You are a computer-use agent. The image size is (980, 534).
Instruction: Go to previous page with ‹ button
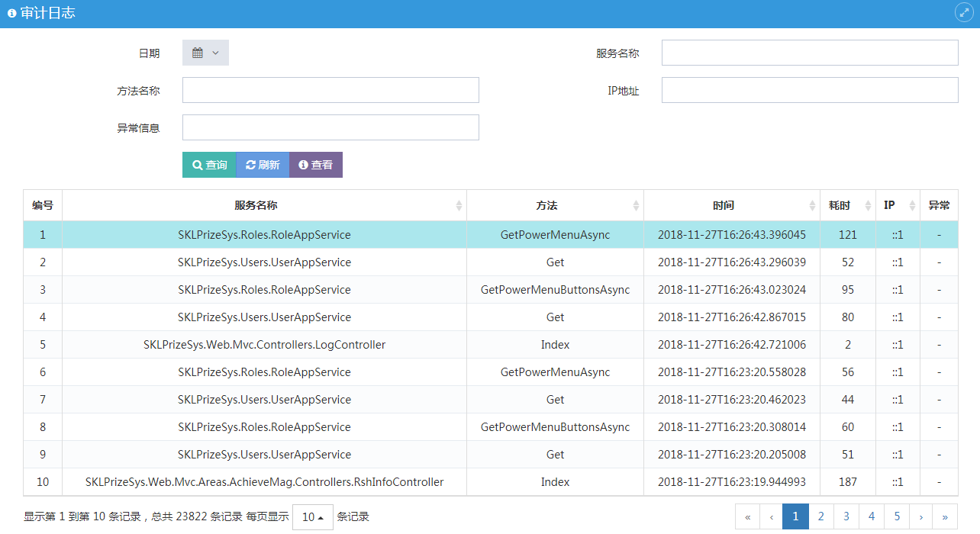pos(771,516)
